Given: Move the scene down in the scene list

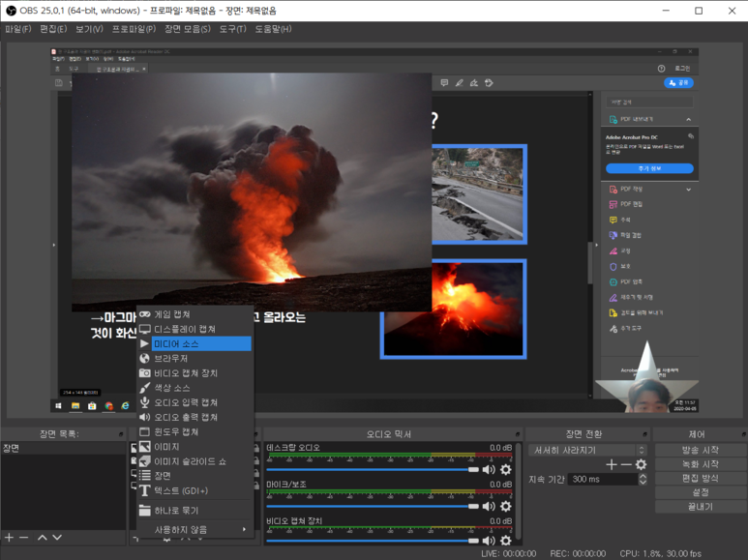Looking at the screenshot, I should [x=57, y=538].
